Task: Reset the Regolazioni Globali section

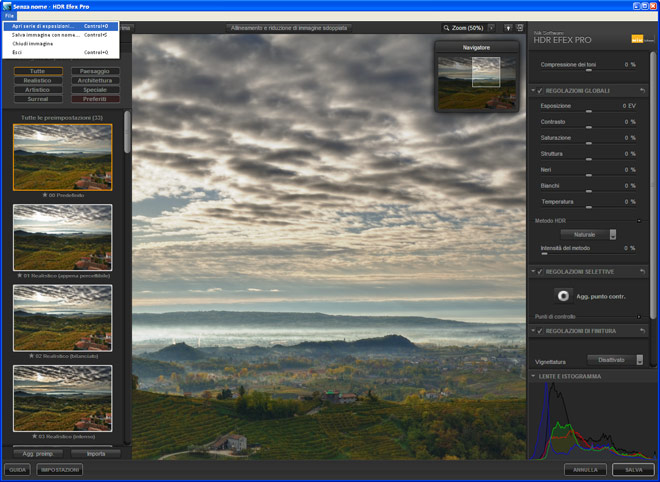Action: coord(642,90)
